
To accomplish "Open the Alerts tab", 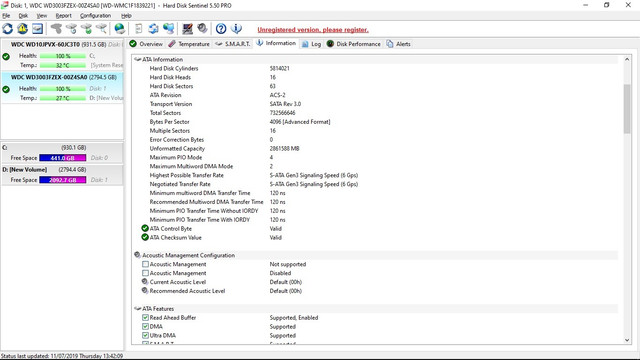I will pos(398,44).
